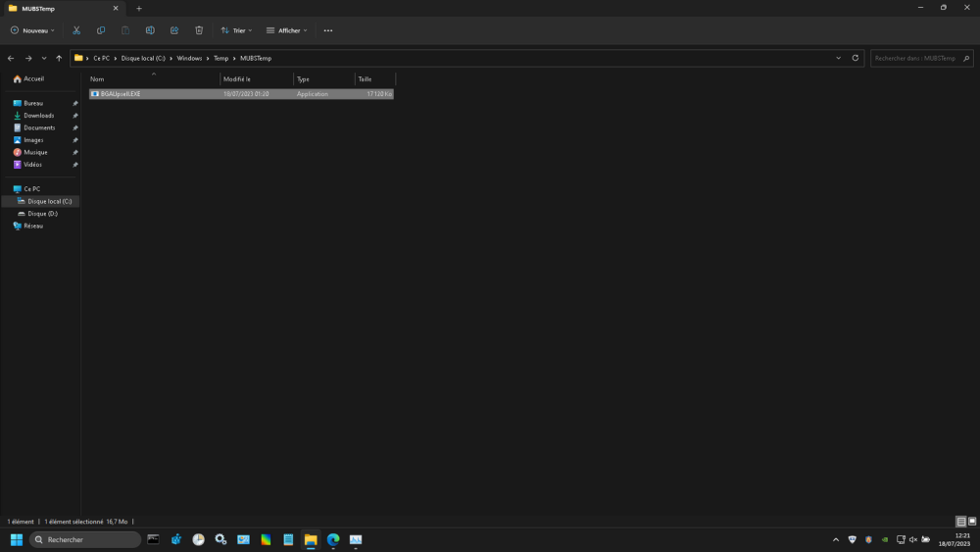Viewport: 980px width, 552px height.
Task: Add a new tab with the plus button
Action: tap(139, 8)
